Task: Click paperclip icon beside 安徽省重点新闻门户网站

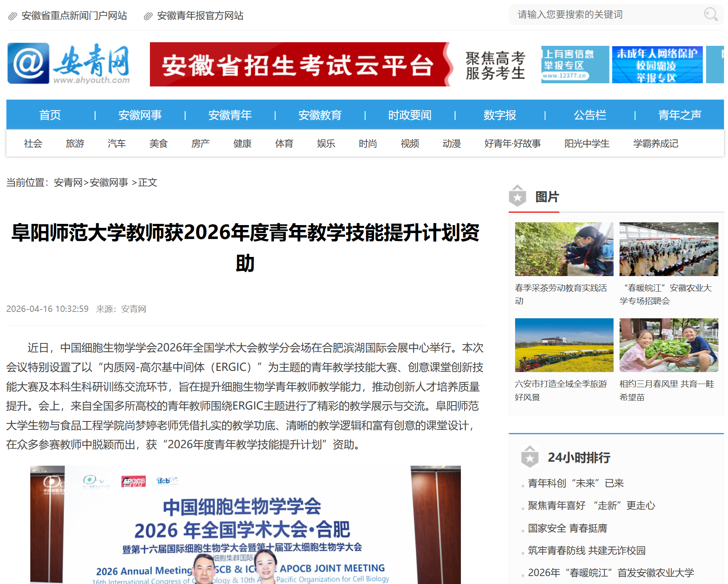Action: pyautogui.click(x=13, y=16)
